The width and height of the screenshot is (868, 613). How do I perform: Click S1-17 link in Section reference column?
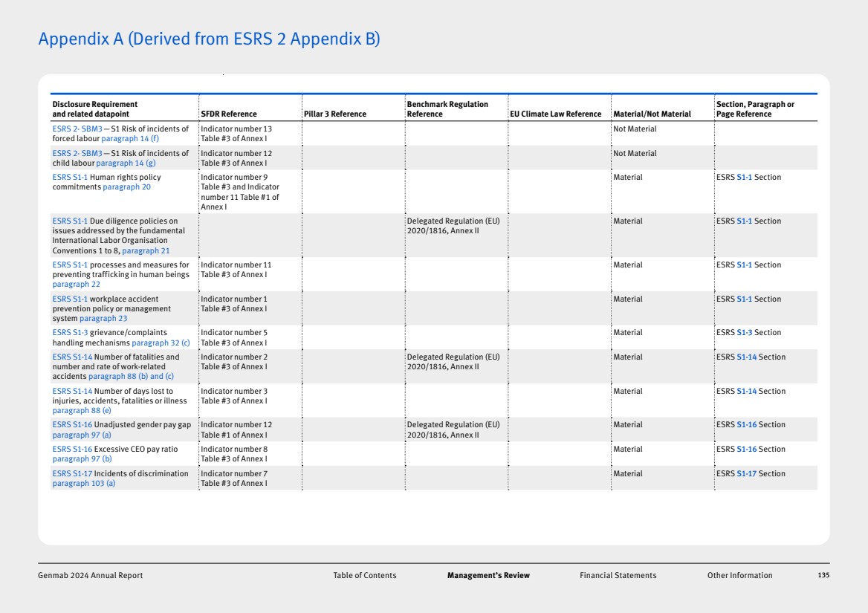tap(746, 474)
